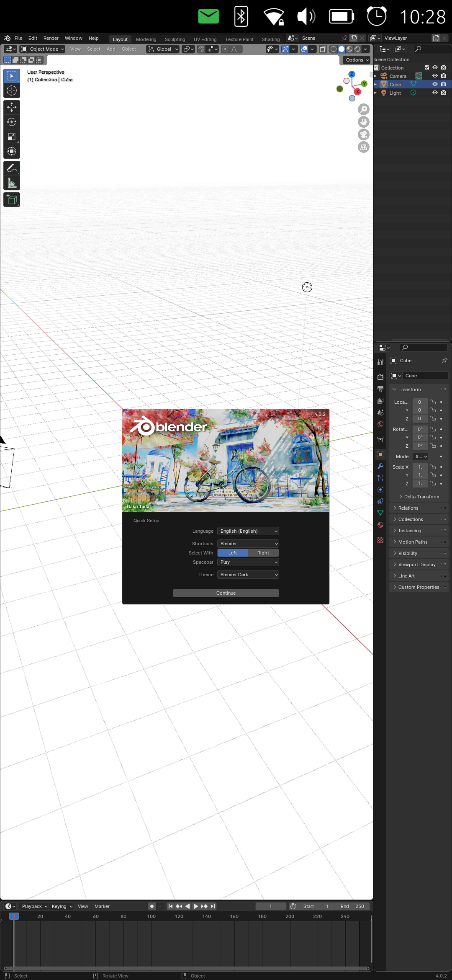This screenshot has height=980, width=452.
Task: Select the Annotate pencil tool
Action: click(x=12, y=168)
